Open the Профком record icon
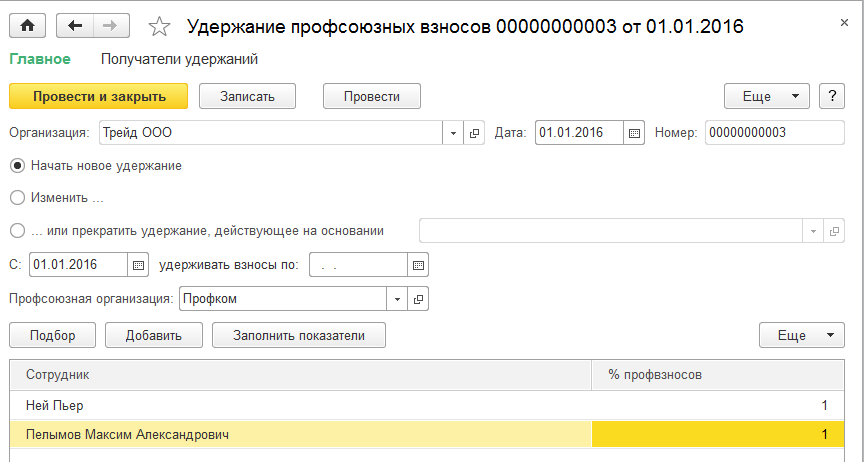This screenshot has height=462, width=864. click(418, 299)
